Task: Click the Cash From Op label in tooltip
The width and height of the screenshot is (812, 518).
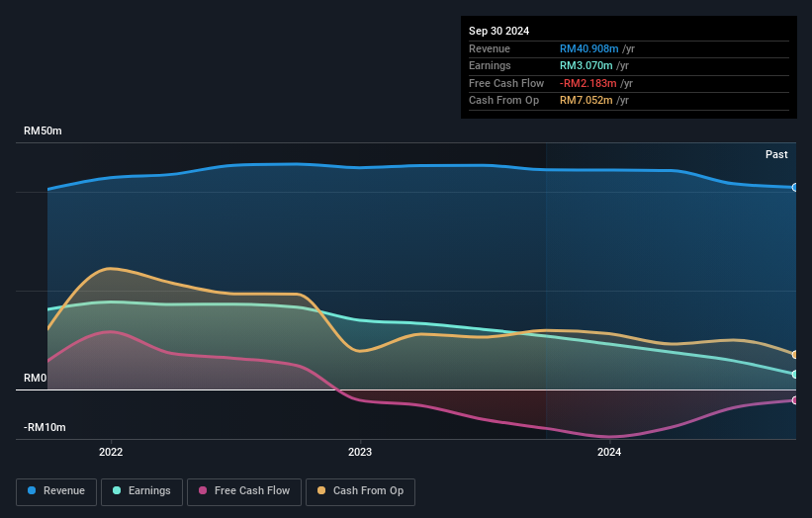Action: [x=503, y=101]
